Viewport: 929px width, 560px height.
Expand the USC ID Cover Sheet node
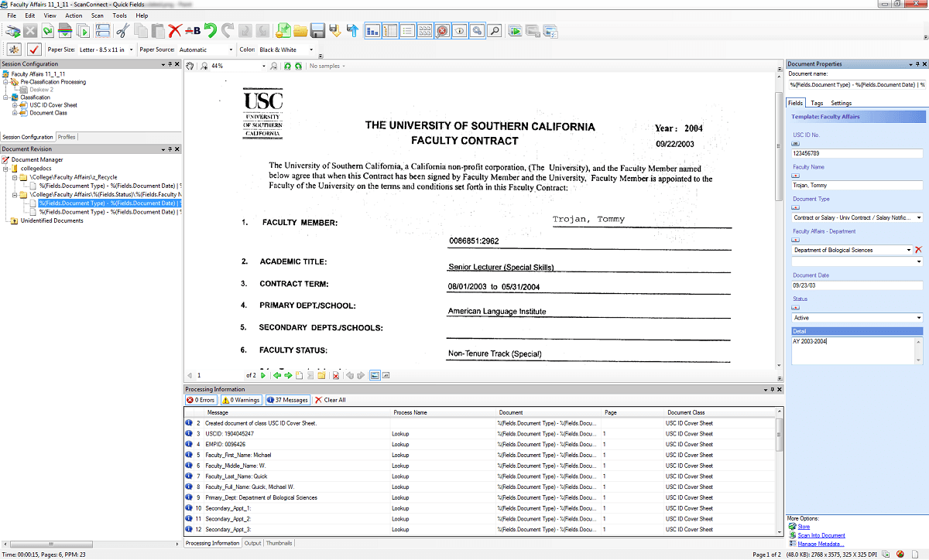coord(15,105)
